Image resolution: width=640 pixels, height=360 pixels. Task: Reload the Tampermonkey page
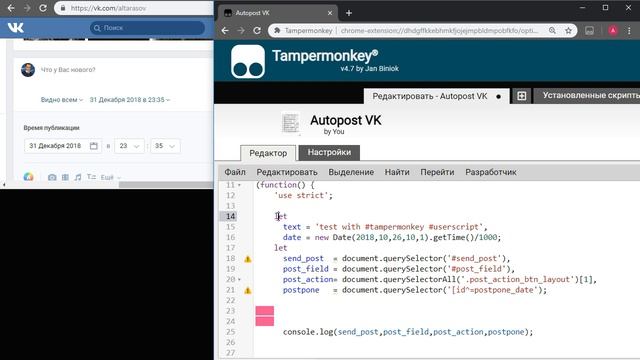click(x=257, y=31)
